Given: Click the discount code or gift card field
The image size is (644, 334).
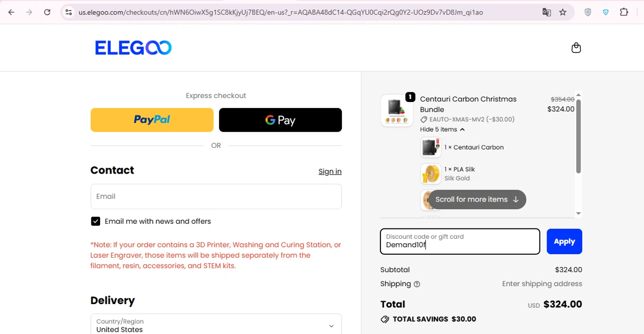Looking at the screenshot, I should pos(460,241).
